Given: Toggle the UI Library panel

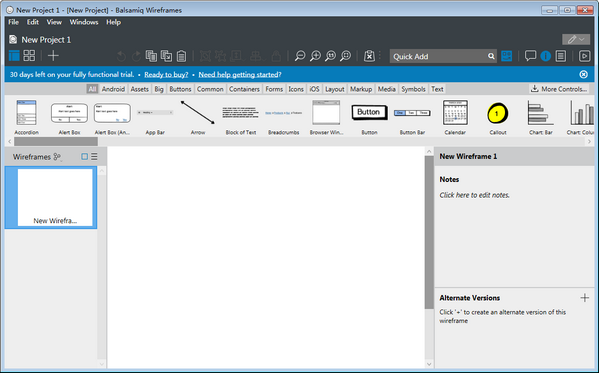Looking at the screenshot, I should [507, 56].
